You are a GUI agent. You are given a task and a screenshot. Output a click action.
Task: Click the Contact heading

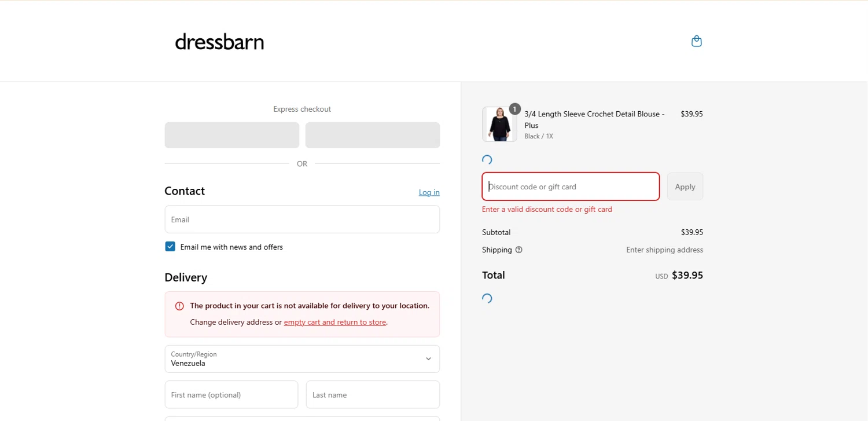[x=185, y=191]
